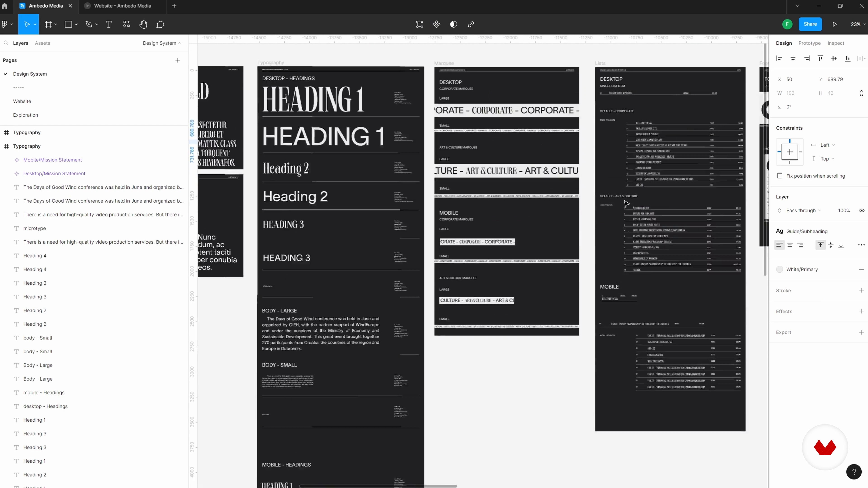Open the zoom level 23% dropdown
The height and width of the screenshot is (488, 868).
pyautogui.click(x=858, y=24)
